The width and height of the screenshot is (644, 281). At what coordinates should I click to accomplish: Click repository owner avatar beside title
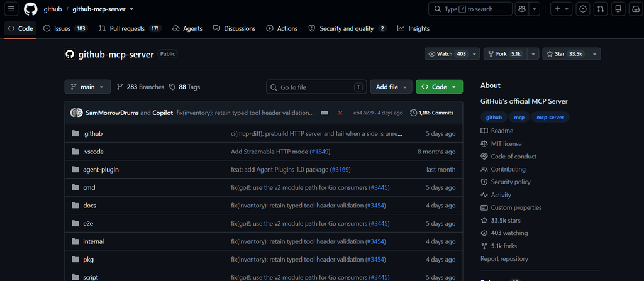point(70,54)
